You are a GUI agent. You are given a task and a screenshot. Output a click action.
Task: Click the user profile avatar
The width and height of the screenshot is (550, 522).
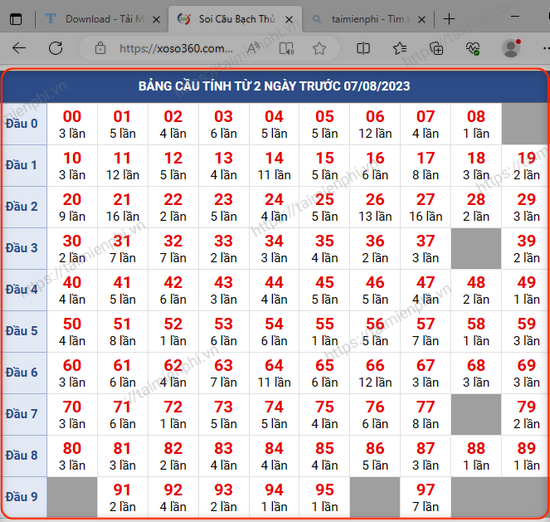pyautogui.click(x=511, y=48)
